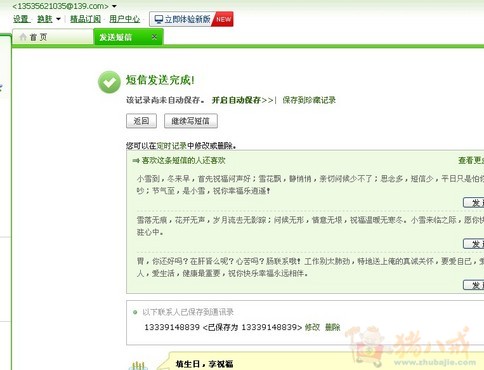The height and width of the screenshot is (370, 484).
Task: Switch to the 首页 home tab
Action: (53, 37)
